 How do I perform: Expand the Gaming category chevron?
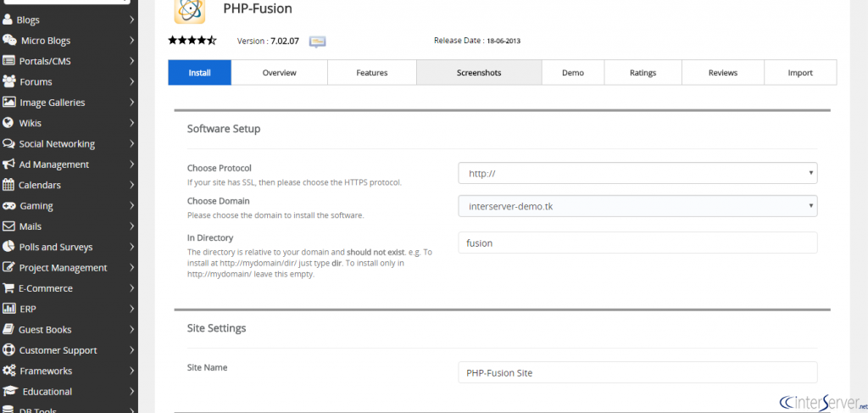(131, 205)
